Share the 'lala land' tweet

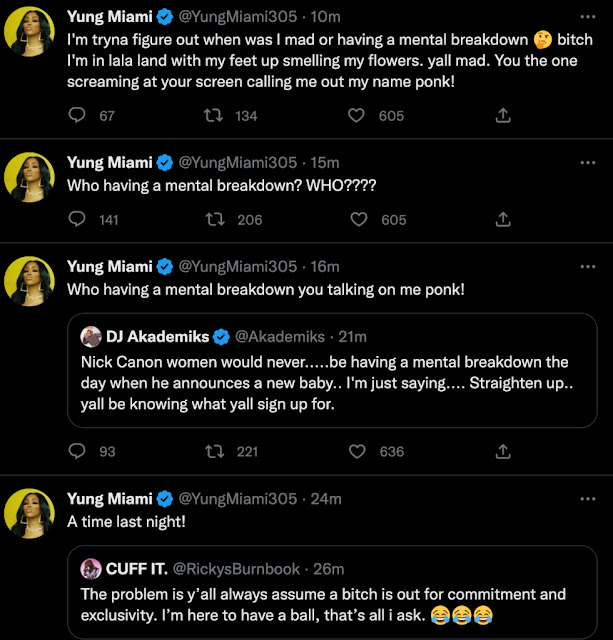(x=501, y=116)
